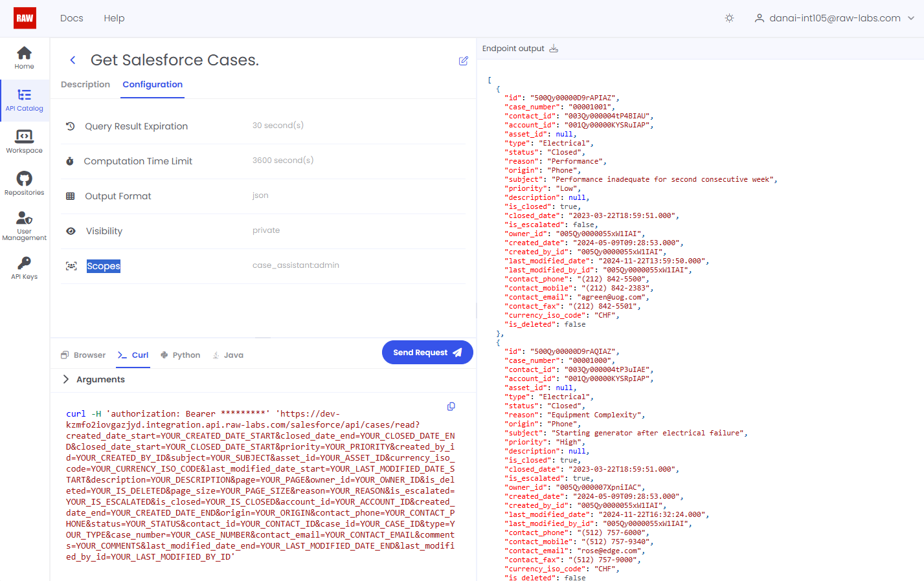Screen dimensions: 924x581
Task: Go back with the left chevron arrow
Action: 73,60
